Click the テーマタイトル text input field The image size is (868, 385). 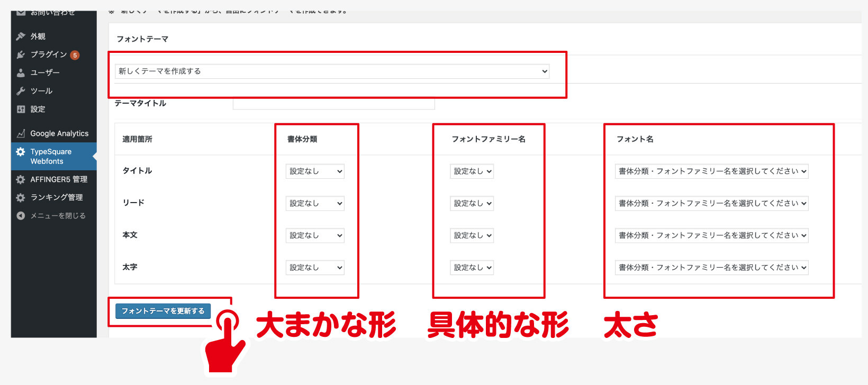pyautogui.click(x=333, y=104)
